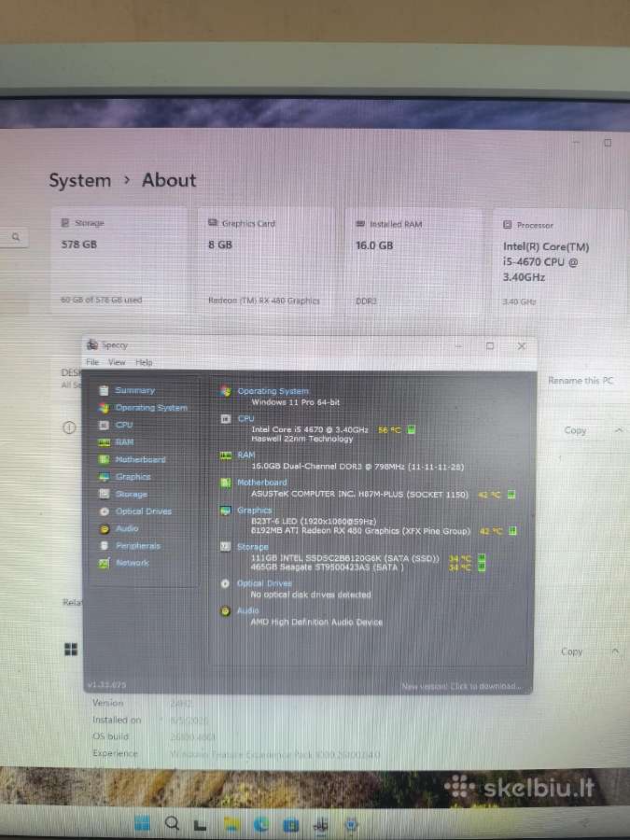The image size is (630, 840).
Task: Click RAM heading in summary pane
Action: pyautogui.click(x=245, y=455)
